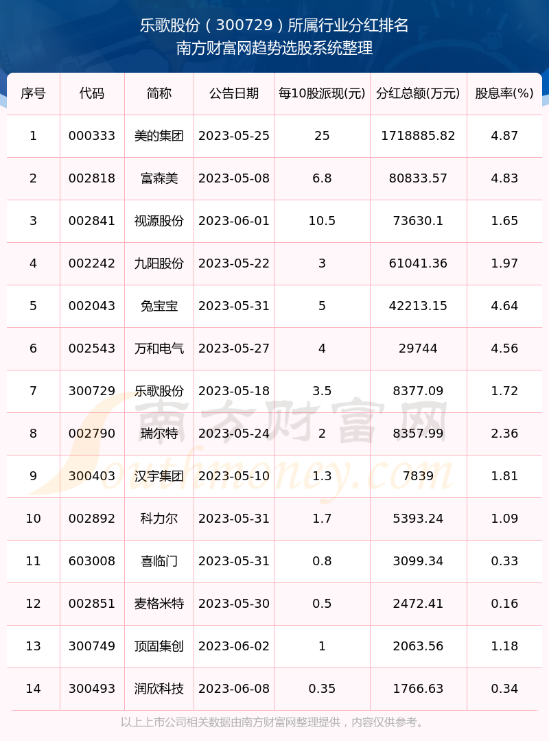Click announcement date 2023-05-27
The width and height of the screenshot is (549, 756).
point(234,349)
